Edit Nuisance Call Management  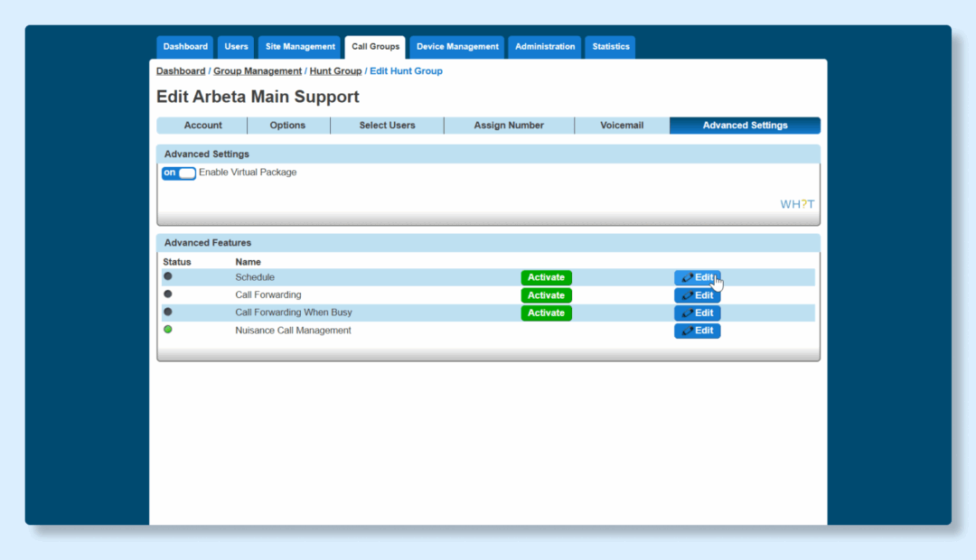pyautogui.click(x=697, y=331)
